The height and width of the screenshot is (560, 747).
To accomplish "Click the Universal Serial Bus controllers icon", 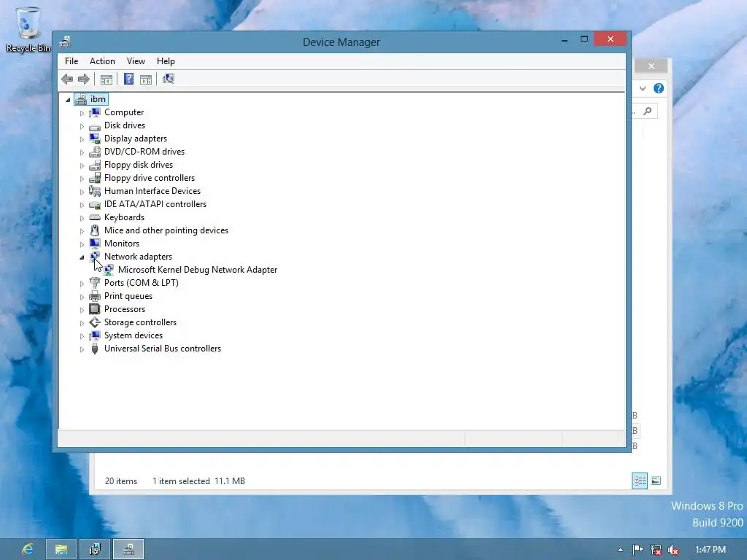I will 95,349.
